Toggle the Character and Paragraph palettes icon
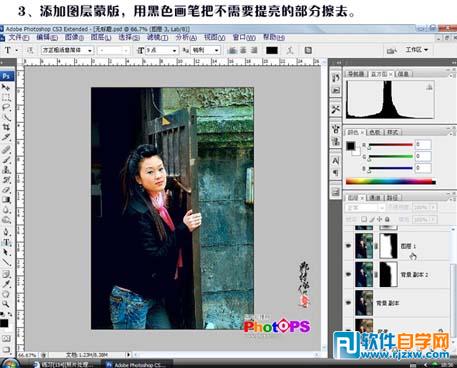457x368 pixels. click(x=308, y=50)
